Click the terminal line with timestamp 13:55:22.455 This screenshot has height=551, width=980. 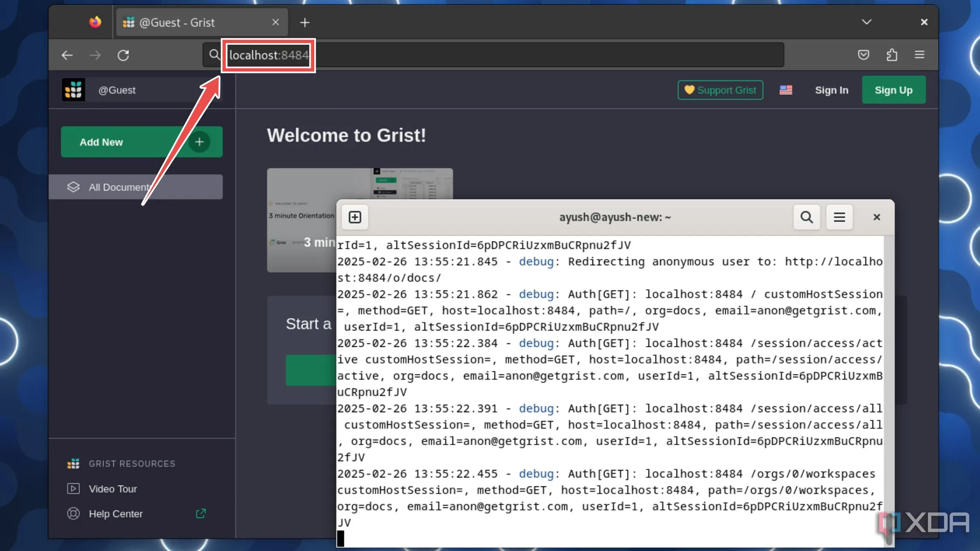(606, 474)
